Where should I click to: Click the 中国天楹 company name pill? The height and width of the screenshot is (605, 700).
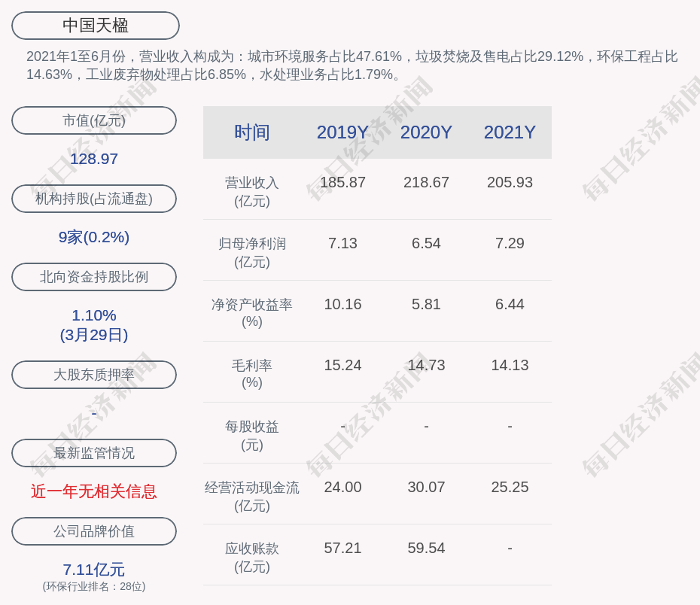click(96, 26)
